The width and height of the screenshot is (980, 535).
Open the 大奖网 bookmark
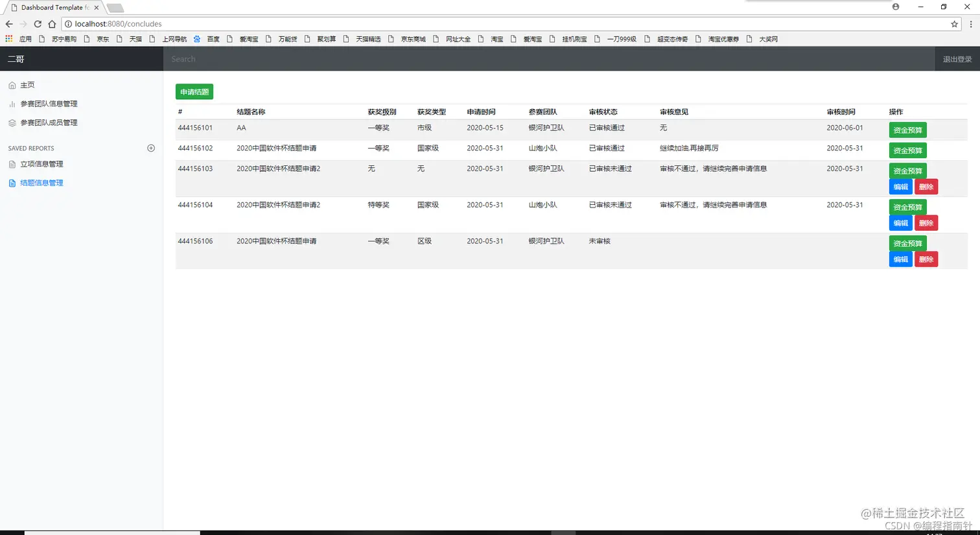pos(762,39)
